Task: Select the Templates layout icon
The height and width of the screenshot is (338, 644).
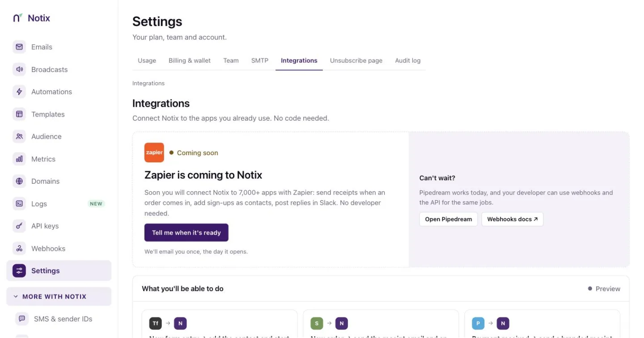Action: (19, 114)
